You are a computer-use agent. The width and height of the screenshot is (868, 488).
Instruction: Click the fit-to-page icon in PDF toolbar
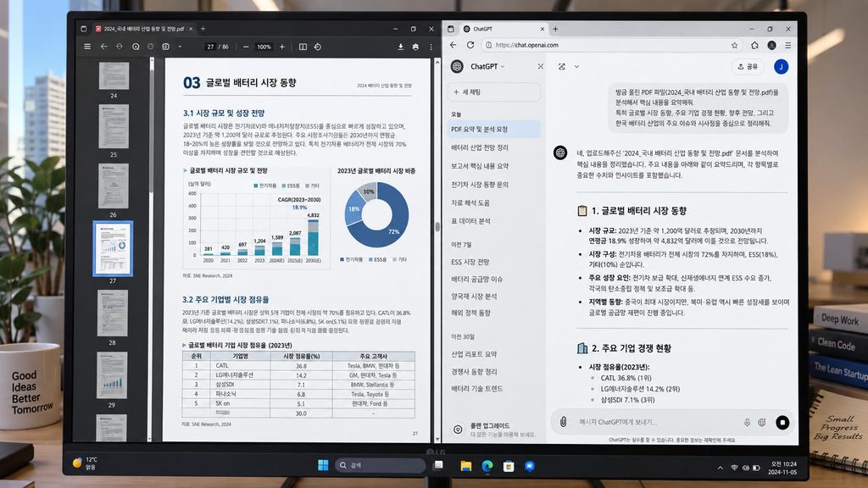coord(303,47)
